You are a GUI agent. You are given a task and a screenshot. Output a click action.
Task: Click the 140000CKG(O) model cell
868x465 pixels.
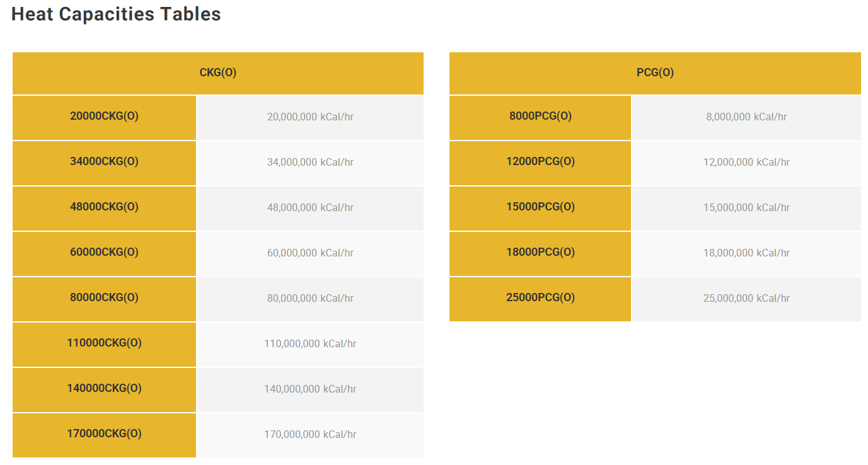tap(104, 389)
